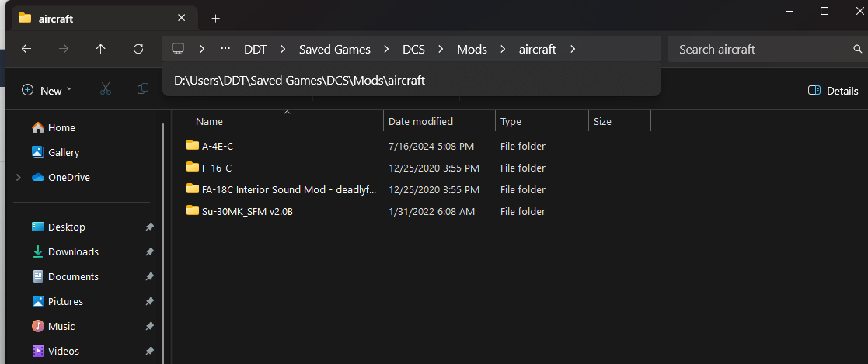Click the Copy icon in toolbar
This screenshot has width=868, height=364.
(143, 89)
